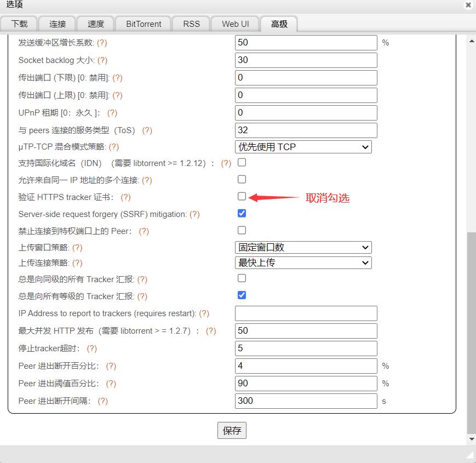The height and width of the screenshot is (463, 476).
Task: View help for 停止tracker超时 setting
Action: pos(91,348)
